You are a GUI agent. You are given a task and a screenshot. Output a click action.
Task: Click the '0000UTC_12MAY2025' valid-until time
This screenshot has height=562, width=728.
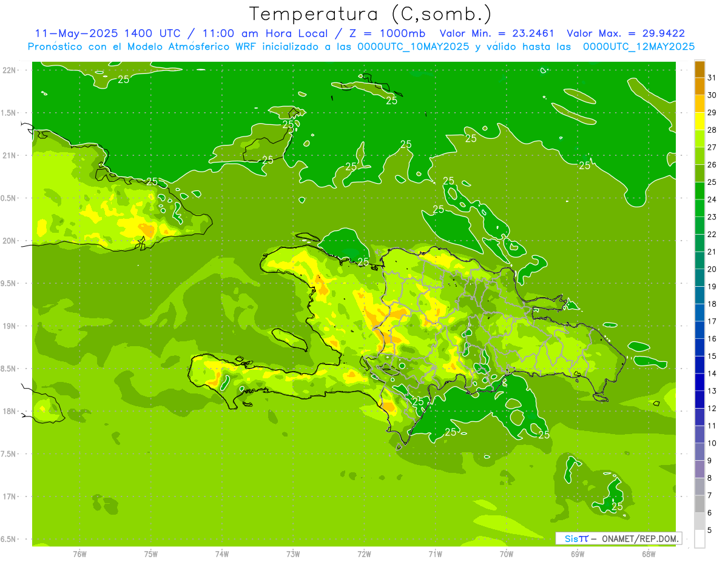[639, 46]
